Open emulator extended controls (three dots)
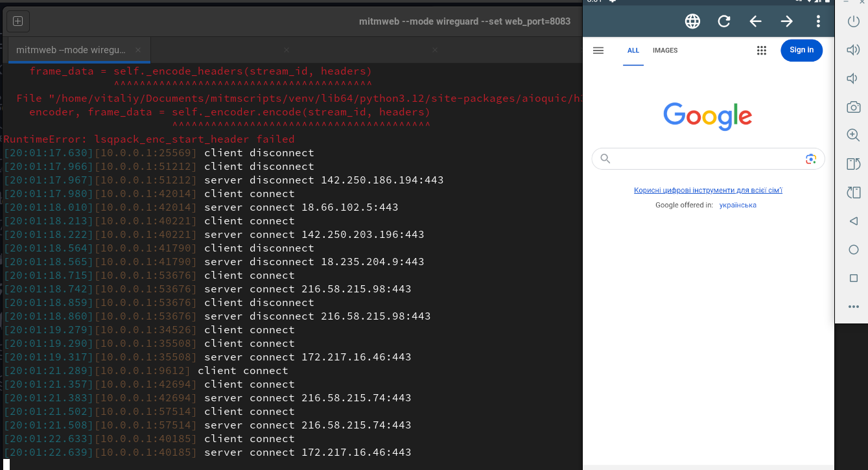This screenshot has width=868, height=470. 854,307
